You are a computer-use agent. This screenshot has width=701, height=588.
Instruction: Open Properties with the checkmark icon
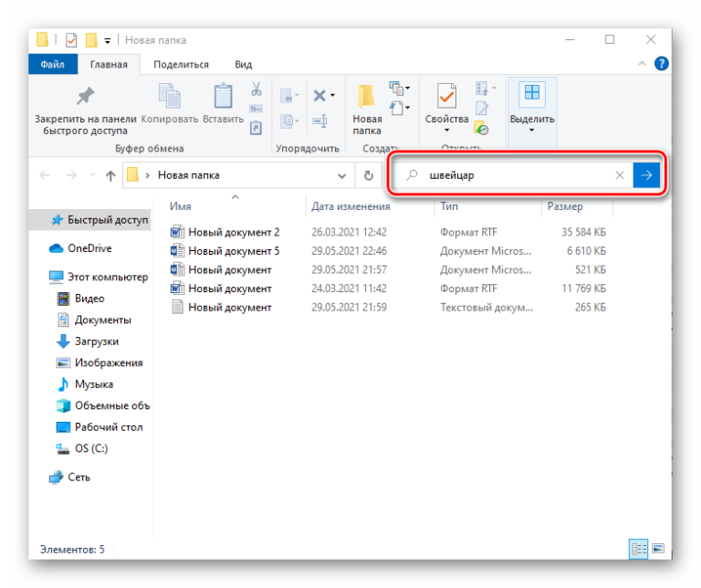[446, 96]
